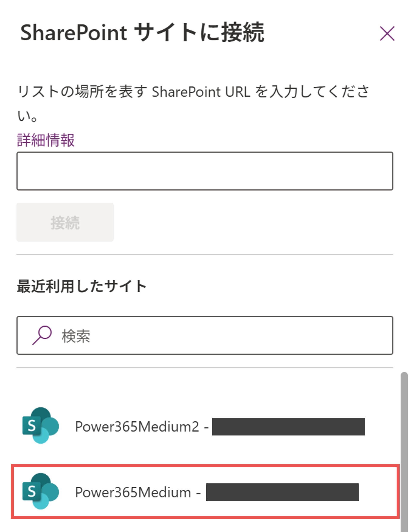Click the redacted text in the highlighted row

tap(282, 492)
